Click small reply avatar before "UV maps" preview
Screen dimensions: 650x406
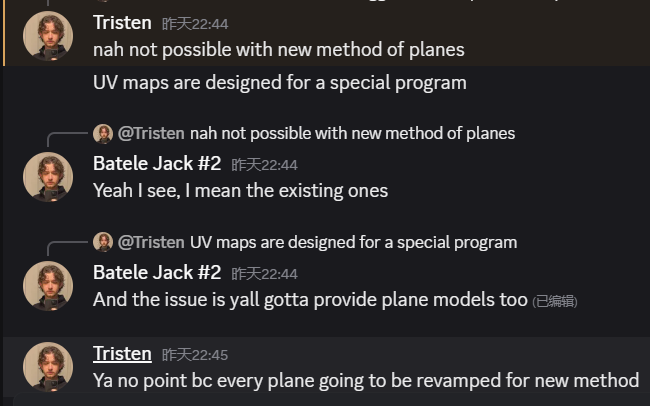click(x=103, y=242)
